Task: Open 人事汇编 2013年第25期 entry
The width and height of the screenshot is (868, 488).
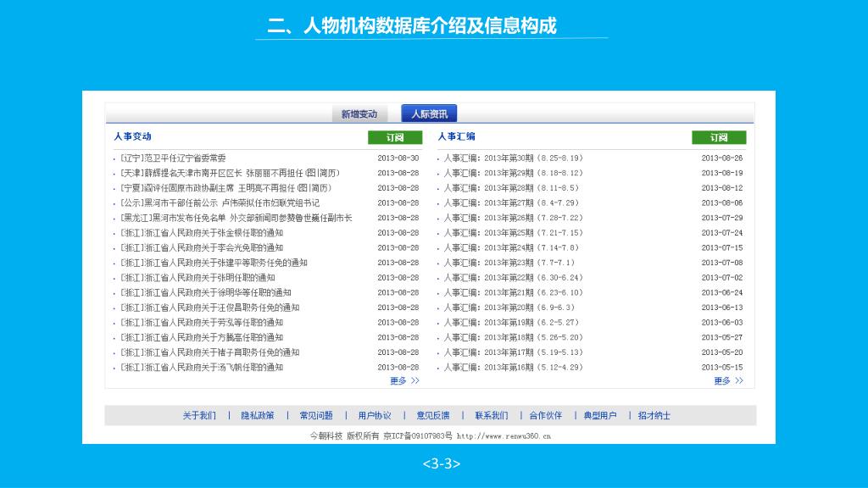Action: click(513, 233)
